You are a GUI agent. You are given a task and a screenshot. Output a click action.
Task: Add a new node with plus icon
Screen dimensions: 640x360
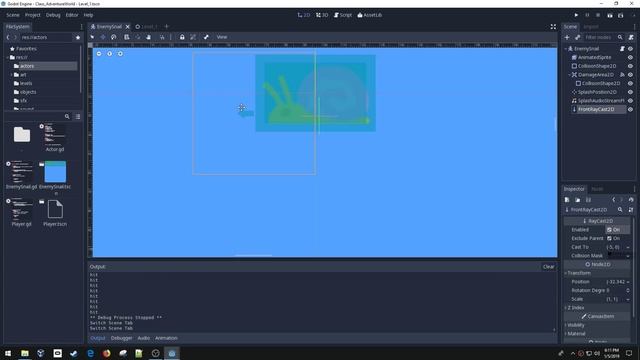pos(567,37)
